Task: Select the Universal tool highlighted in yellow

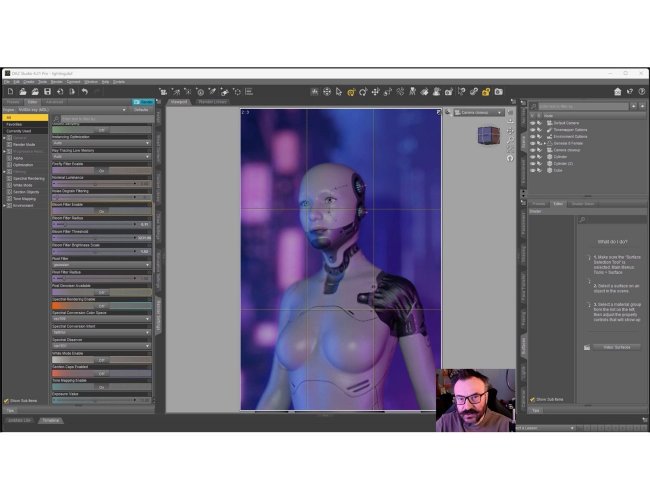Action: pyautogui.click(x=351, y=92)
